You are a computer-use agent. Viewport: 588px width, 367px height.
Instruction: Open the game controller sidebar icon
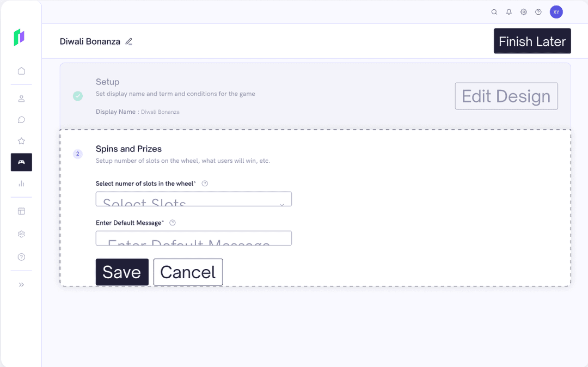tap(21, 162)
